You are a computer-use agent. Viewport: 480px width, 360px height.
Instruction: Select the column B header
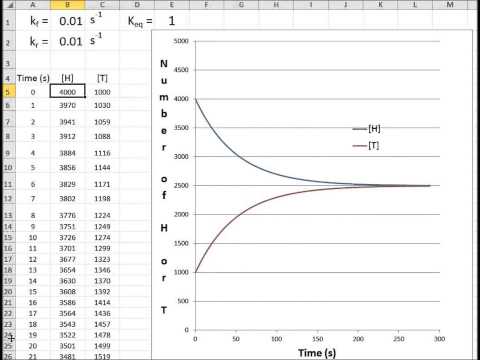68,4
